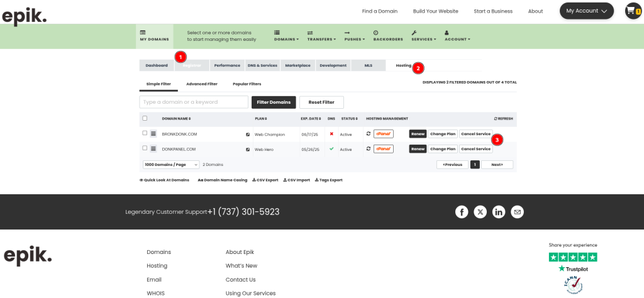Click the epik logo in header
This screenshot has height=298, width=644.
(25, 16)
